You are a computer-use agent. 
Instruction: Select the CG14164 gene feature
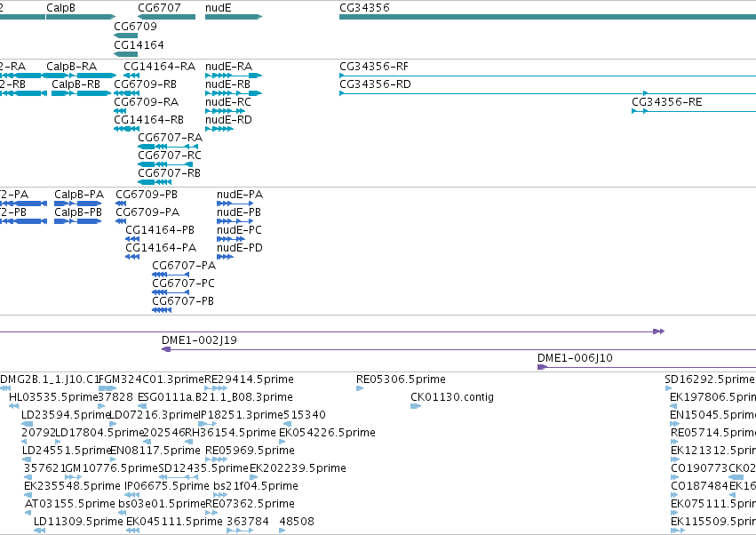click(x=126, y=54)
